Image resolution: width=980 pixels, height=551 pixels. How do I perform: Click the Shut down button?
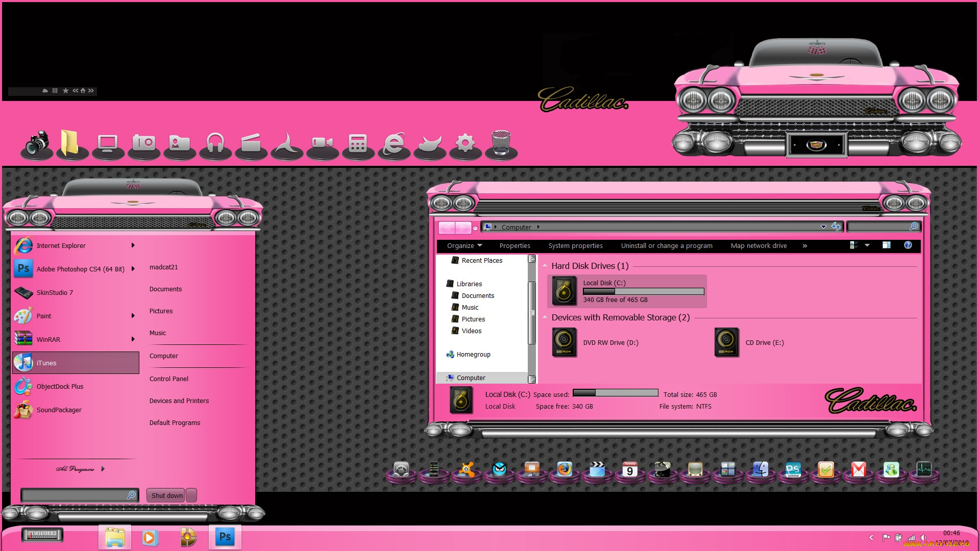pos(166,495)
